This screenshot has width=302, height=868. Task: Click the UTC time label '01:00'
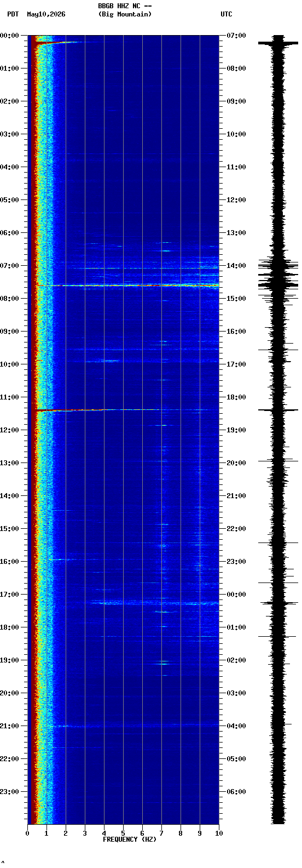coord(236,627)
